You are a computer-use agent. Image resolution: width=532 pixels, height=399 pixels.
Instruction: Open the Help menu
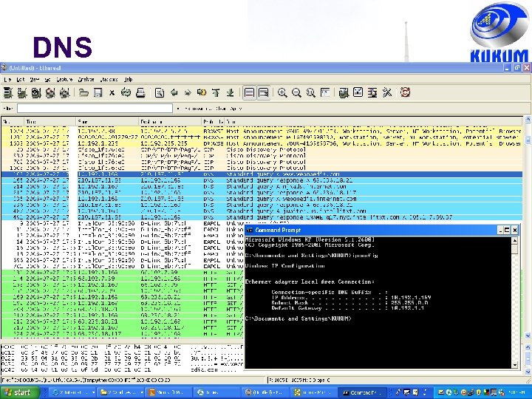point(129,79)
